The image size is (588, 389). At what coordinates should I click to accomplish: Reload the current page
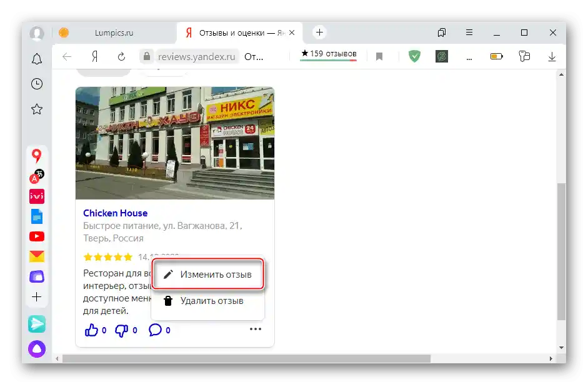tap(121, 57)
